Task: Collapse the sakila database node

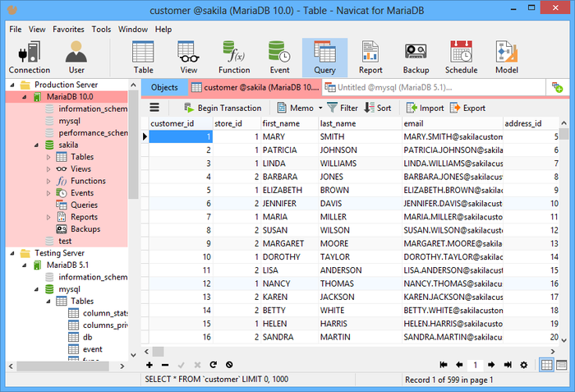Action: pyautogui.click(x=36, y=145)
